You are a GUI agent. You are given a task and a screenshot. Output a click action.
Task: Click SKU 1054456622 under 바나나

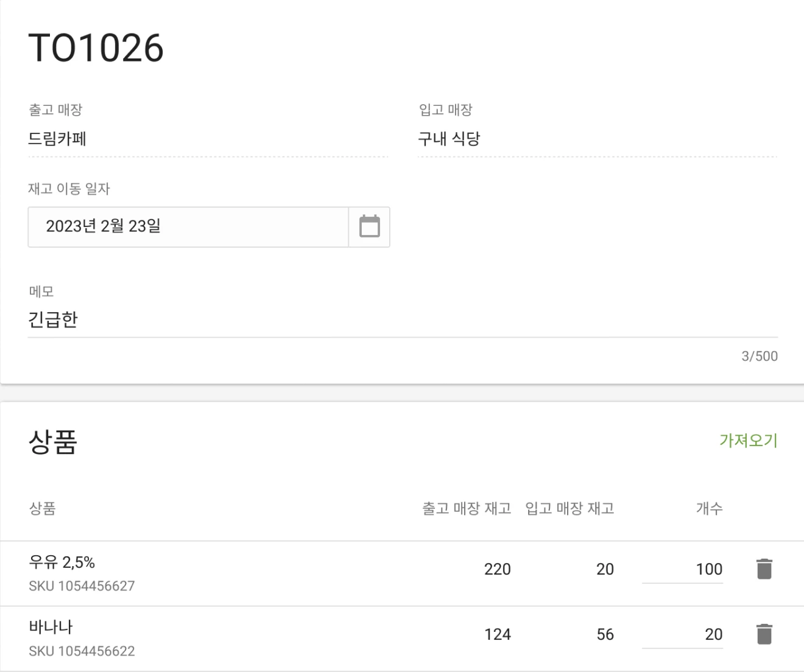coord(82,651)
